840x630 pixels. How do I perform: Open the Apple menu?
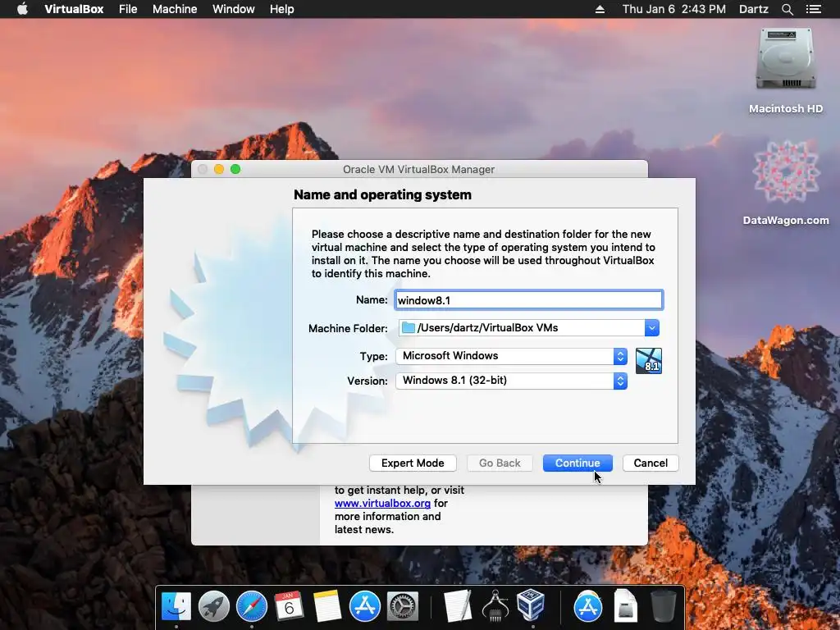point(22,9)
